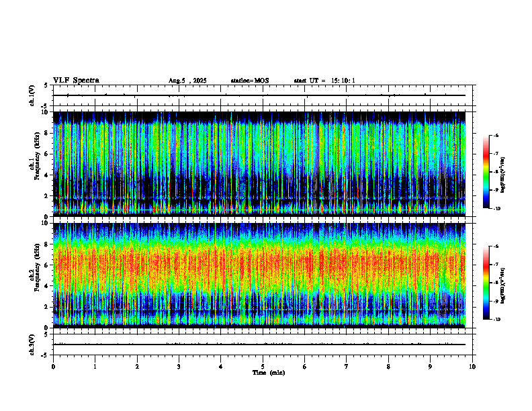Screen dimensions: 532x411
Task: Click time axis tick label "9"
Action: [430, 367]
